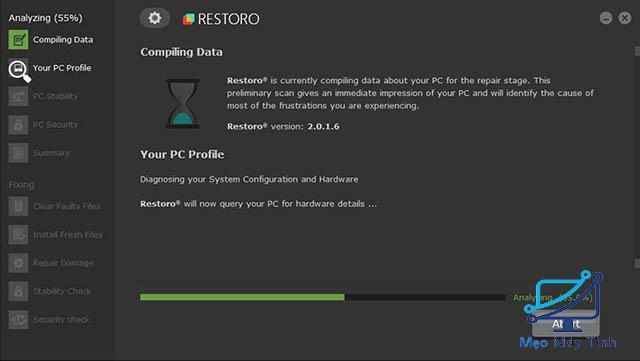The height and width of the screenshot is (361, 640).
Task: Click the Restoro logo in header
Action: (221, 19)
